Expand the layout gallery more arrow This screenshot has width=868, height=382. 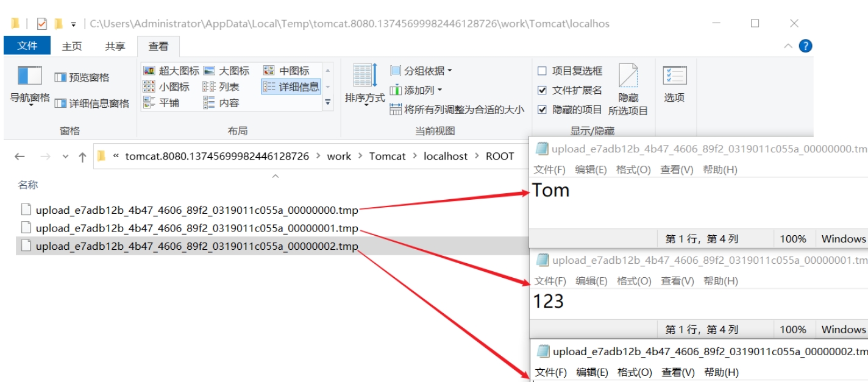click(x=328, y=103)
